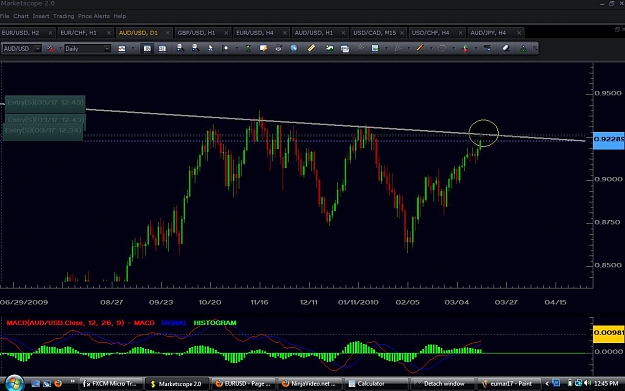Expand the cursor mode dropdown arrow
The width and height of the screenshot is (625, 391).
pyautogui.click(x=236, y=49)
